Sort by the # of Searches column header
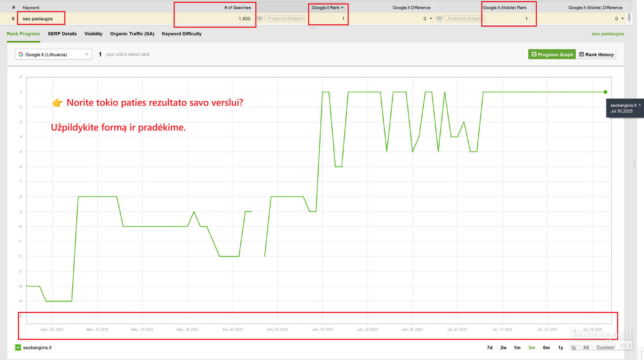644x360 pixels. tap(237, 8)
